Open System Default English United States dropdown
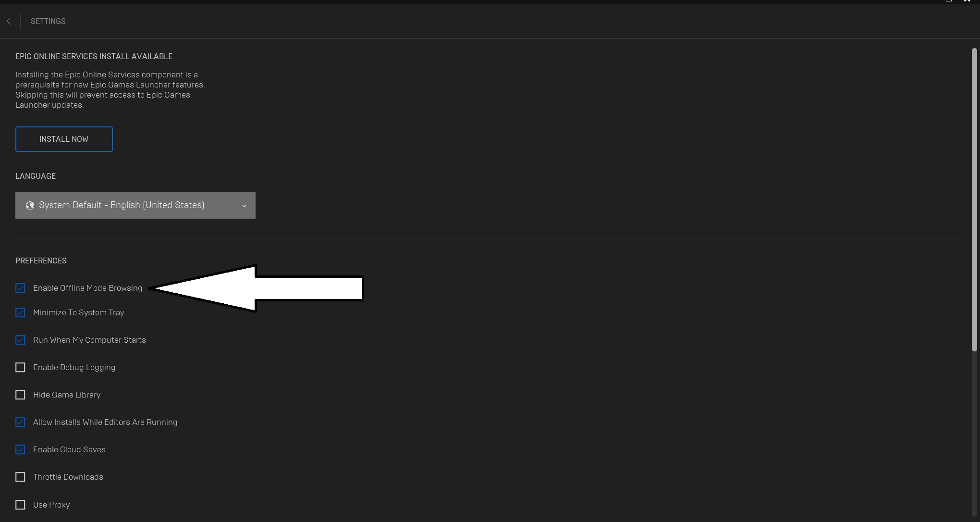 tap(135, 205)
